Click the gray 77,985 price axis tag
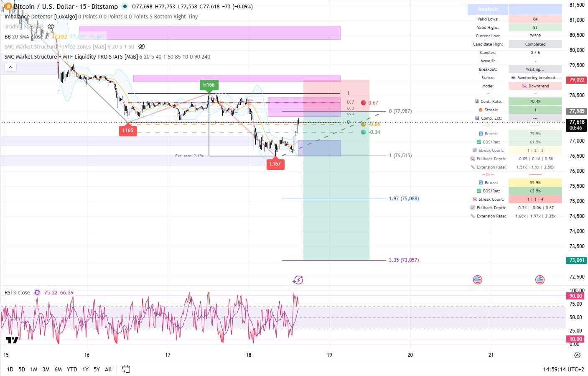This screenshot has width=588, height=376. coord(577,111)
